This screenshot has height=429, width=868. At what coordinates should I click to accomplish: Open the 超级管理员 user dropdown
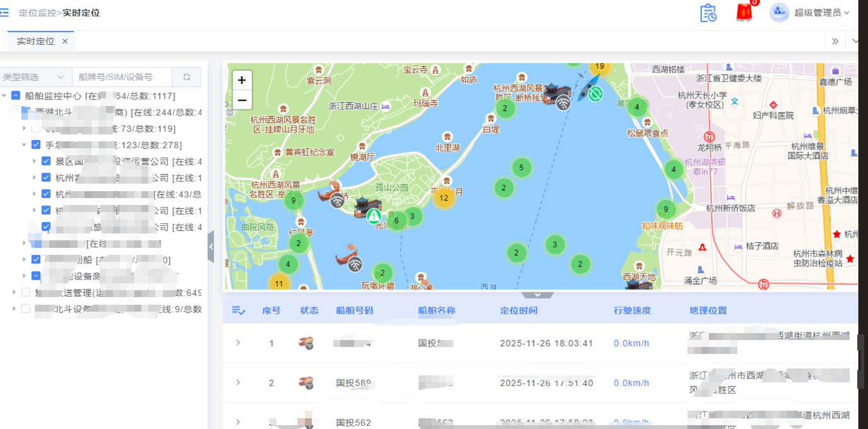pos(821,13)
